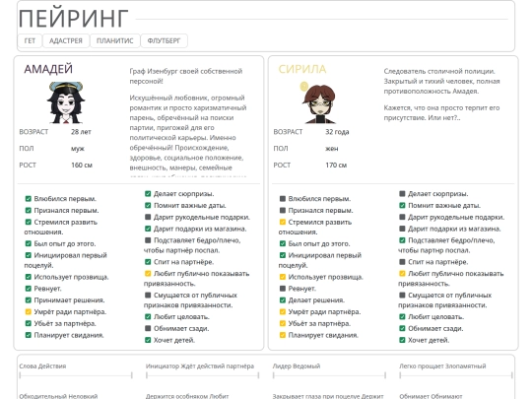The height and width of the screenshot is (399, 532).
Task: Toggle Amadey's yellow 'Умрёт ради партнёра' checkbox
Action: pyautogui.click(x=29, y=311)
